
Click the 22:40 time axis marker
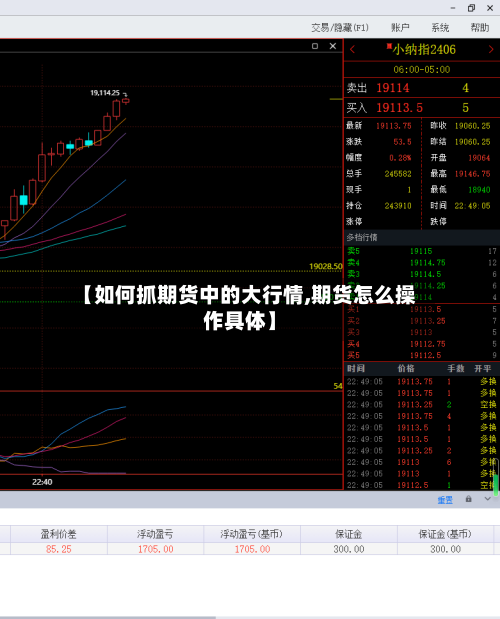pyautogui.click(x=42, y=482)
